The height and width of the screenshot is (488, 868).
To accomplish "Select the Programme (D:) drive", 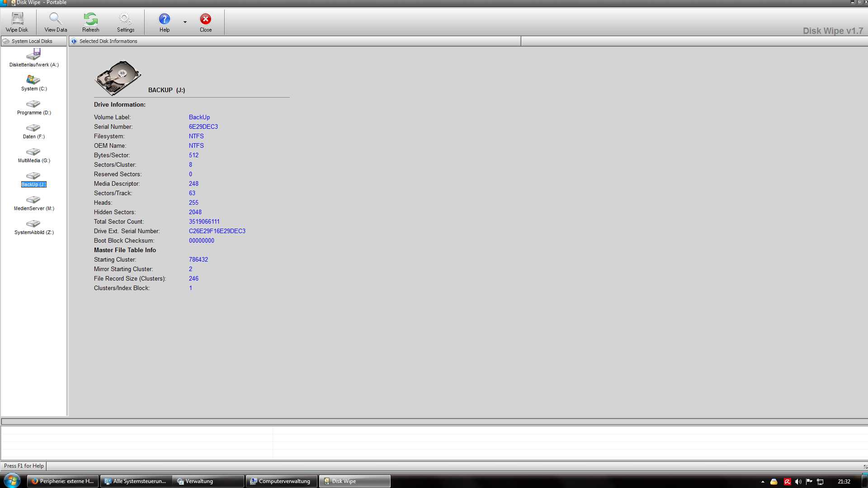I will pyautogui.click(x=34, y=107).
